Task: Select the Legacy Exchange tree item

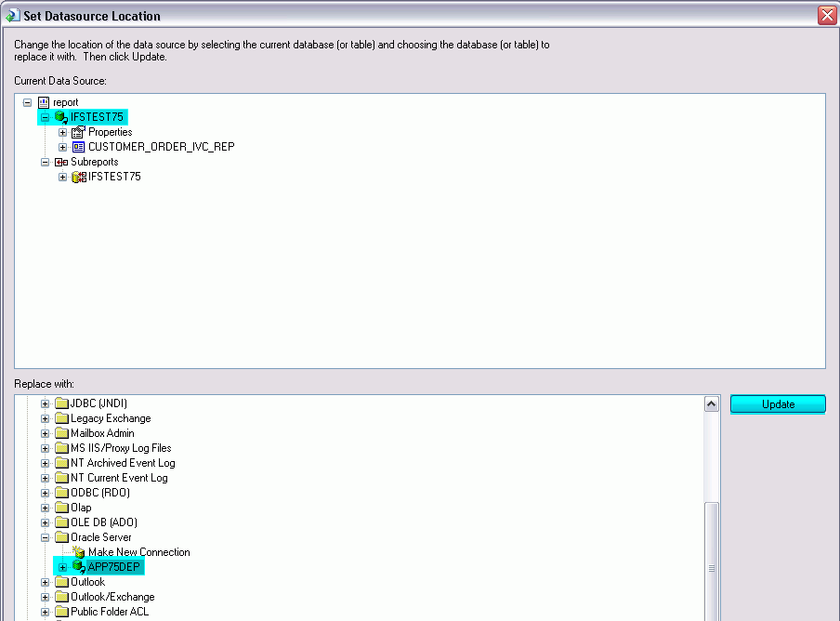Action: click(110, 418)
